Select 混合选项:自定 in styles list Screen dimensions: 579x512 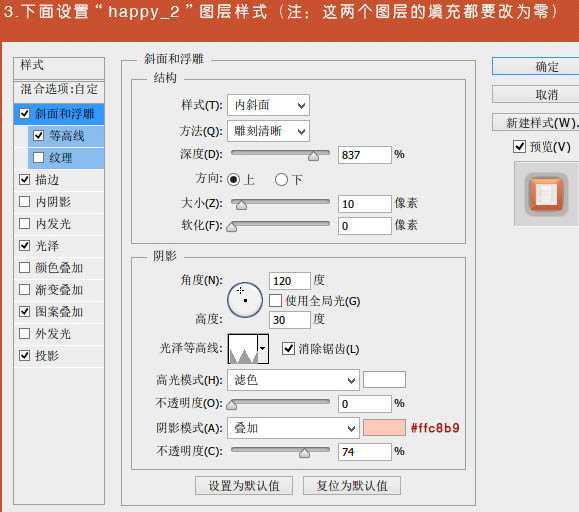click(x=59, y=89)
